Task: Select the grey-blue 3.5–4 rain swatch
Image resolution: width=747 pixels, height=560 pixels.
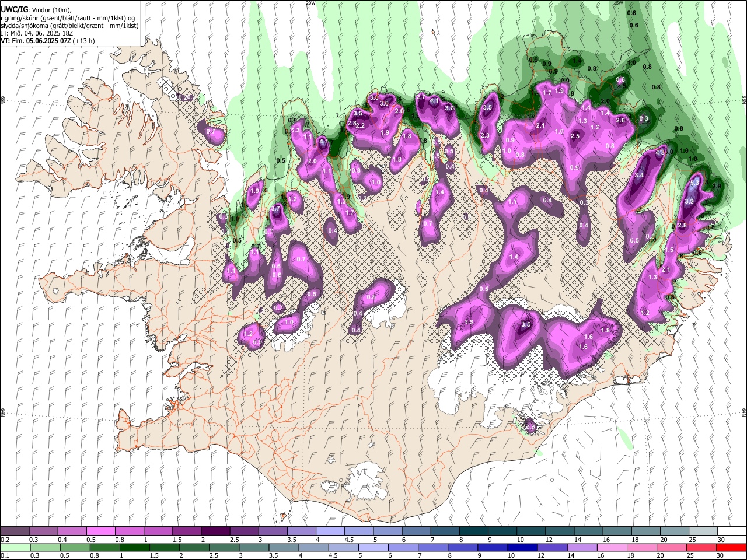Action: 284,547
